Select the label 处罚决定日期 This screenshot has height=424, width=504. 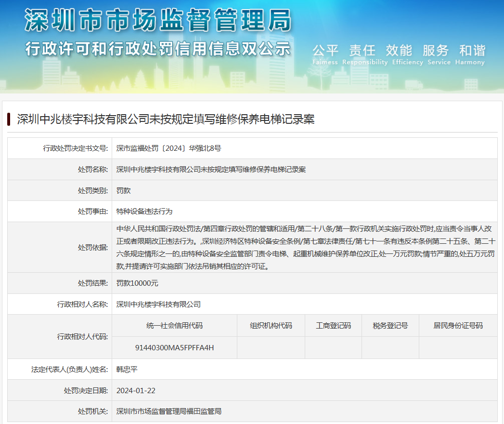86,391
